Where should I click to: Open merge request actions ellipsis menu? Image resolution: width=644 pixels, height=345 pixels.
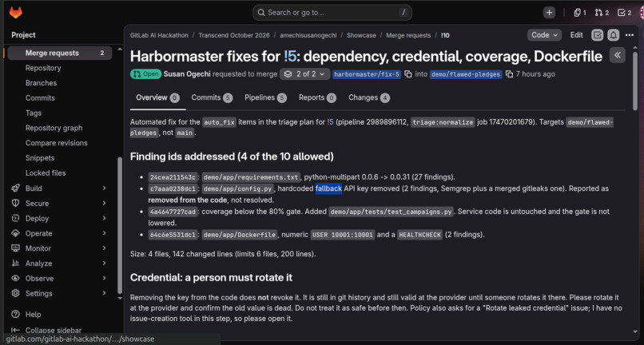tap(629, 35)
